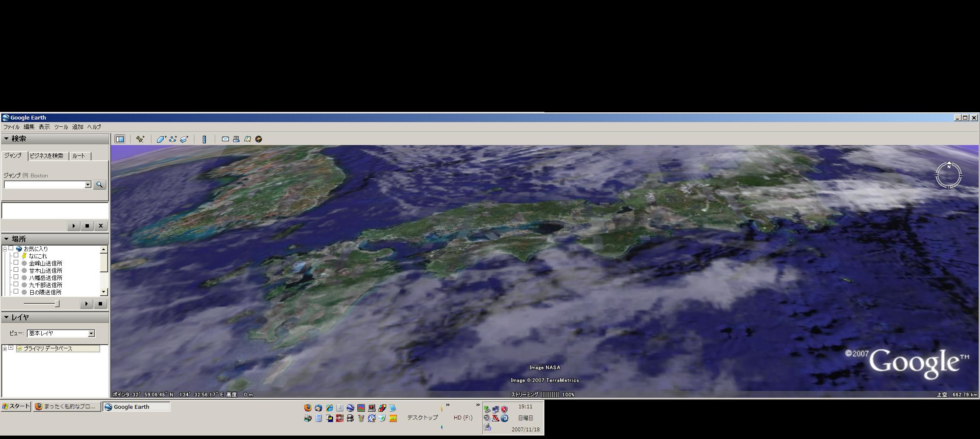Click the Google Earth taskbar button

[136, 407]
